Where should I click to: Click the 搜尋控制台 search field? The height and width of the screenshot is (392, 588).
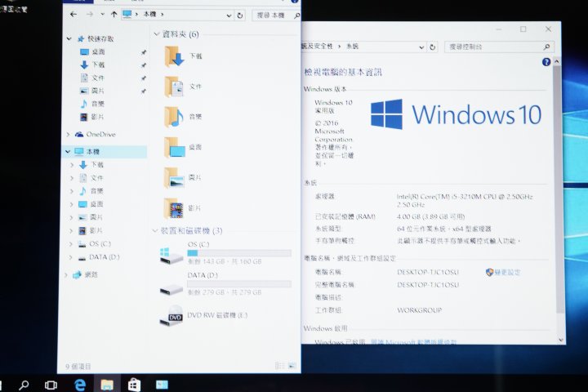pyautogui.click(x=499, y=47)
